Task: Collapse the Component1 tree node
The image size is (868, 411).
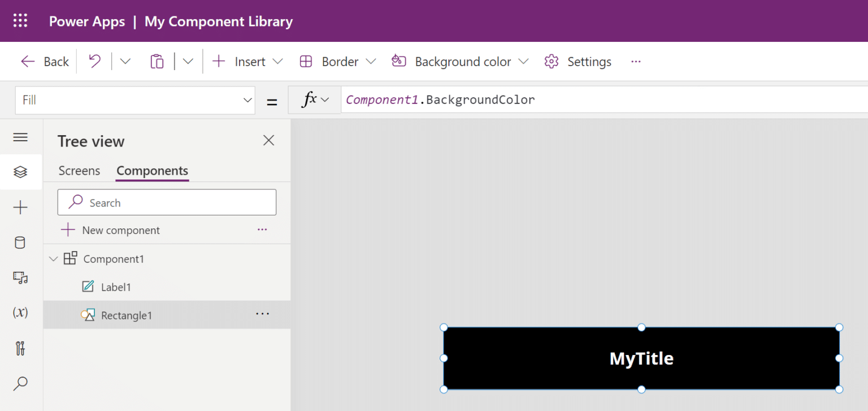Action: (53, 258)
